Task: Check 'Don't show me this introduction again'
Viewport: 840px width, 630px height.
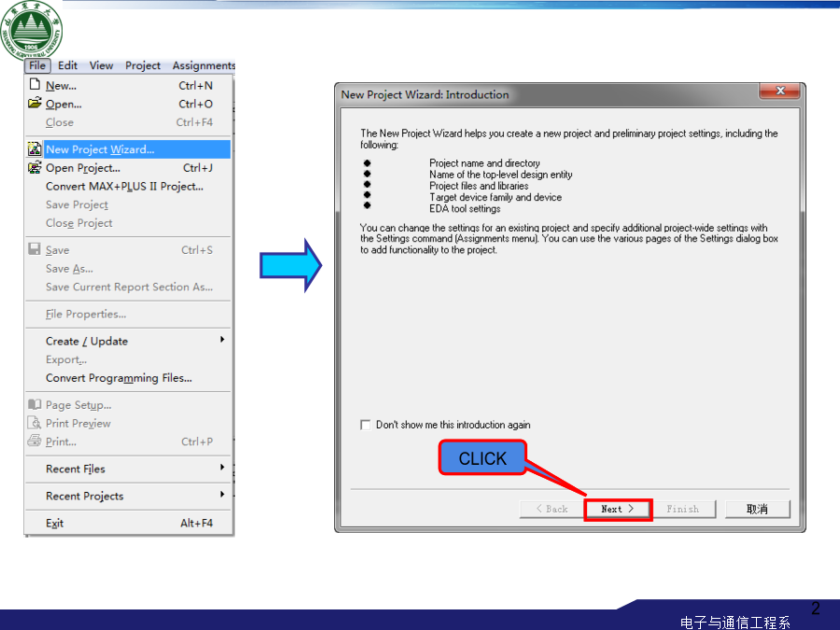Action: tap(365, 425)
